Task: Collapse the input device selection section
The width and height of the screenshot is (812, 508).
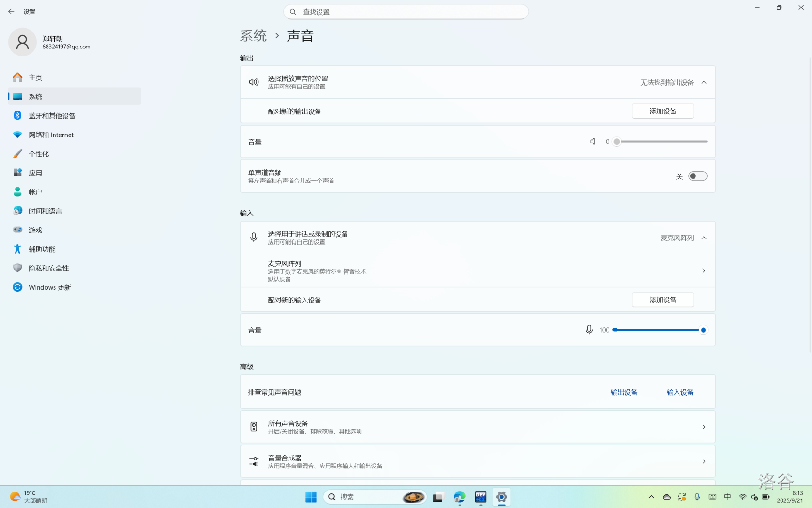Action: point(703,238)
